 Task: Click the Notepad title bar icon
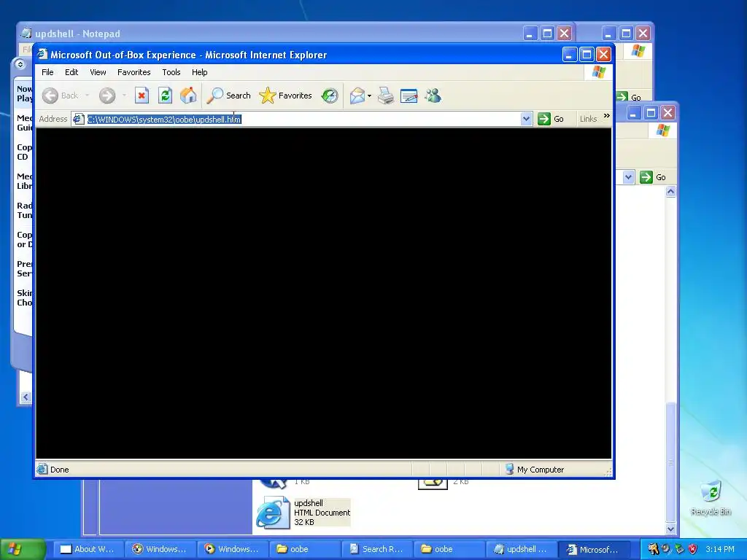[27, 34]
